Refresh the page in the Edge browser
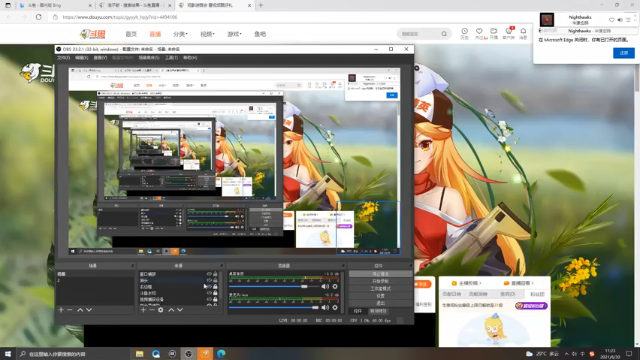Screen dimensions: 640x360 point(38,17)
